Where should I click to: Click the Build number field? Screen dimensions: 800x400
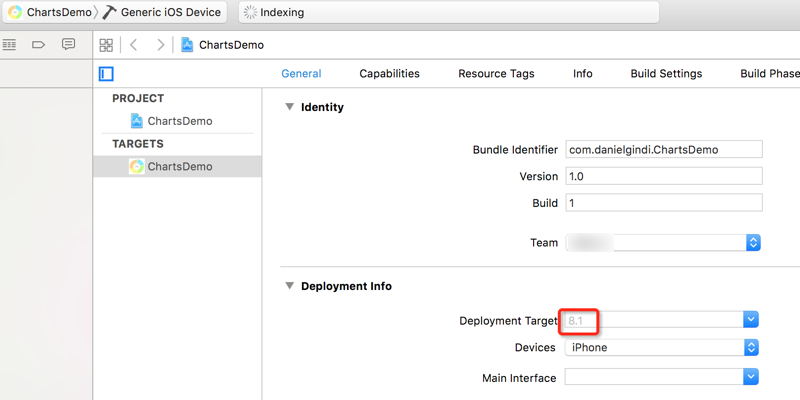[664, 203]
